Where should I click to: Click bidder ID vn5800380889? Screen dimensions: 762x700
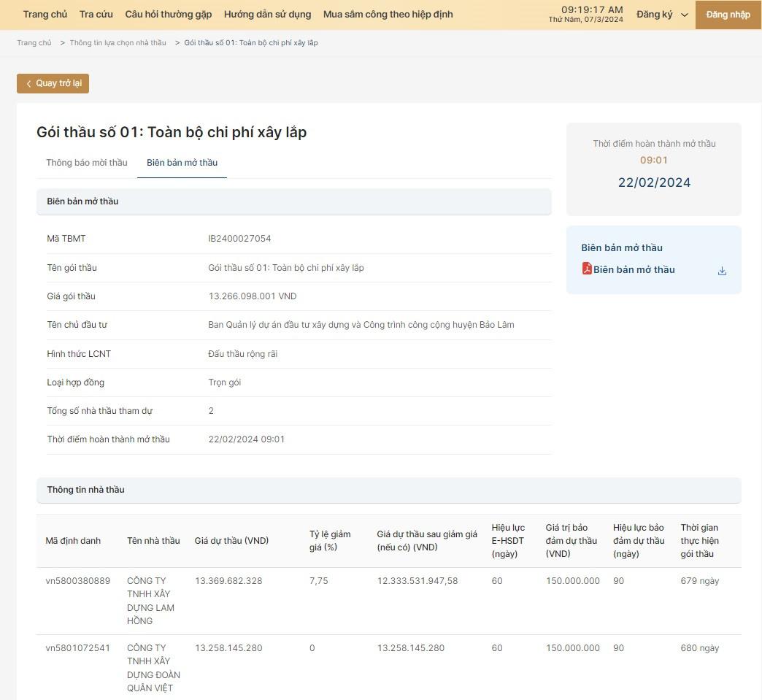pos(77,581)
